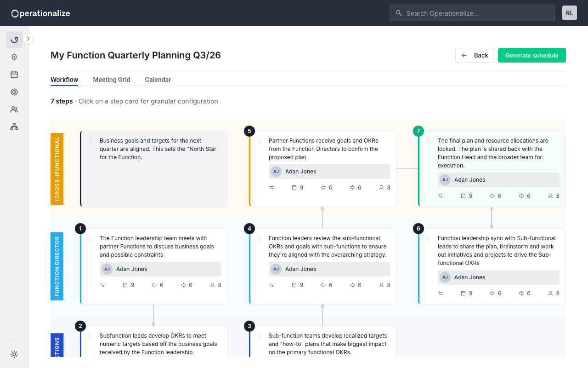Screen dimensions: 588x368
Task: Click drag handle on step 5 card
Action: [x=260, y=141]
